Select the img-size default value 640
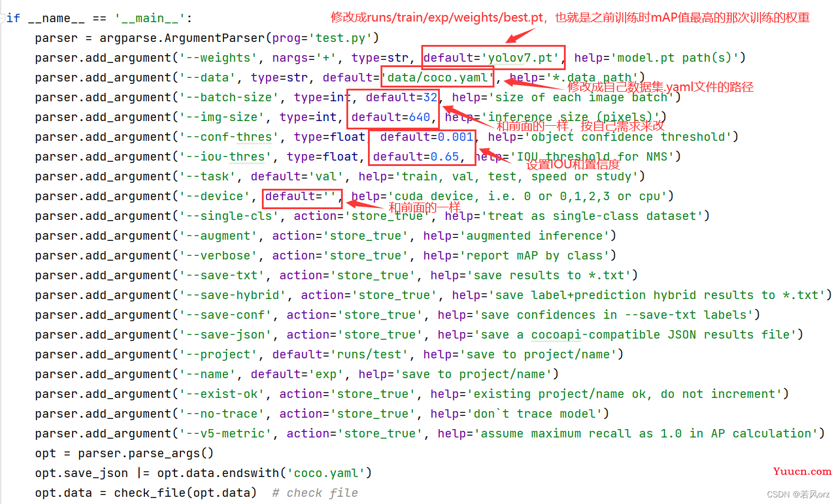This screenshot has width=839, height=504. point(419,117)
